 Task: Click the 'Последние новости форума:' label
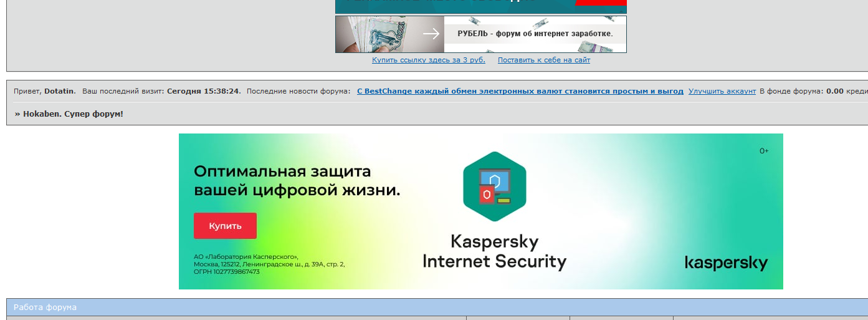point(298,91)
